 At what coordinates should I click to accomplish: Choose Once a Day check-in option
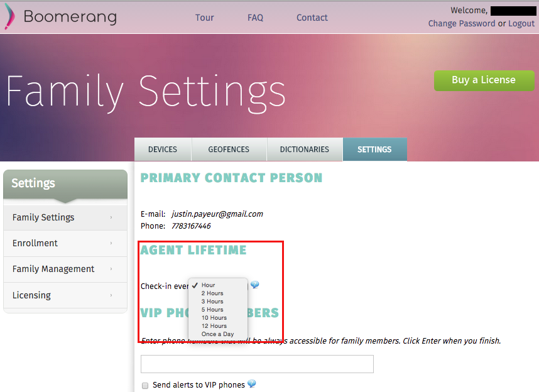click(x=217, y=334)
